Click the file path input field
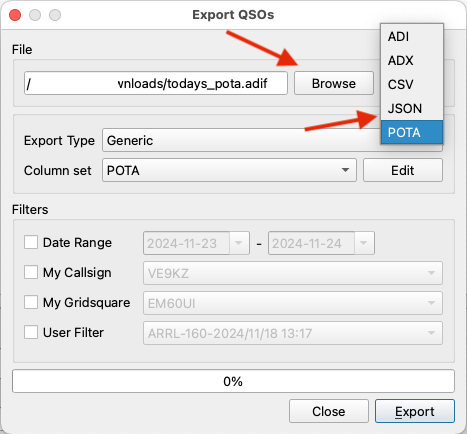This screenshot has width=467, height=434. click(156, 83)
